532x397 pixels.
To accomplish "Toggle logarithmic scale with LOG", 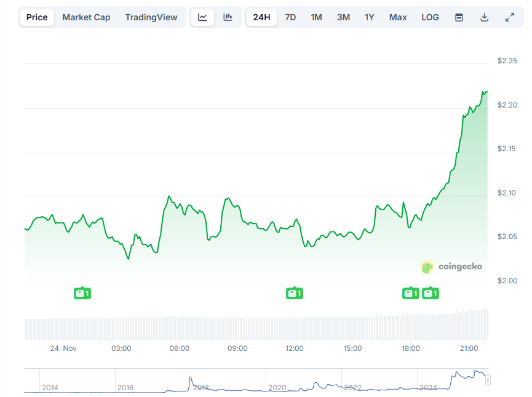I will pyautogui.click(x=430, y=17).
